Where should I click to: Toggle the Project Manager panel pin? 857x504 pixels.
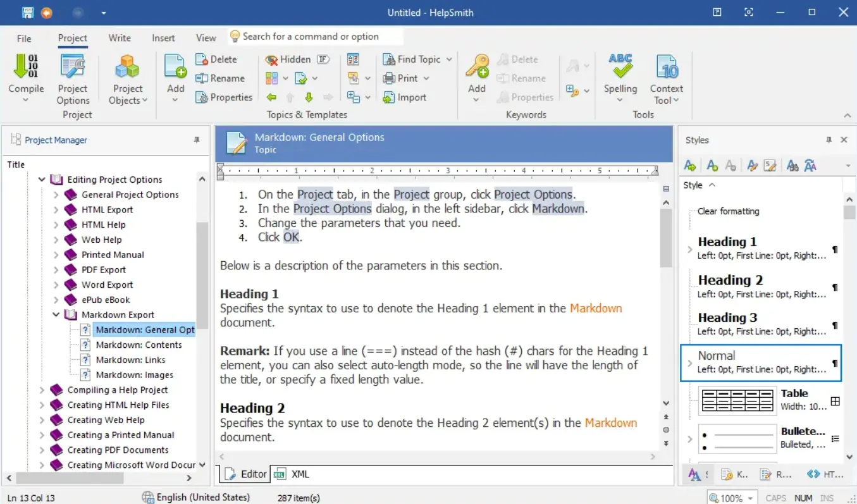coord(196,140)
